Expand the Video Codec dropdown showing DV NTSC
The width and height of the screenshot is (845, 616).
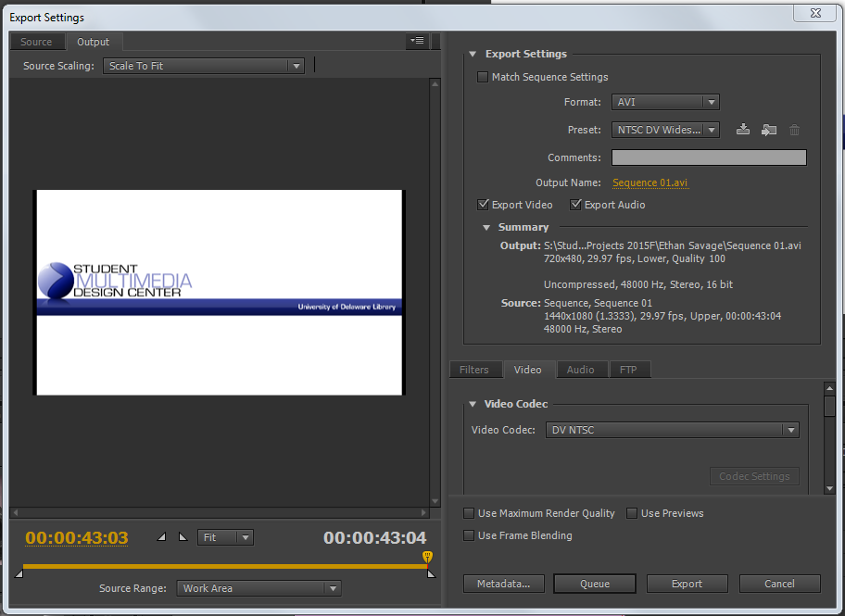tap(672, 430)
